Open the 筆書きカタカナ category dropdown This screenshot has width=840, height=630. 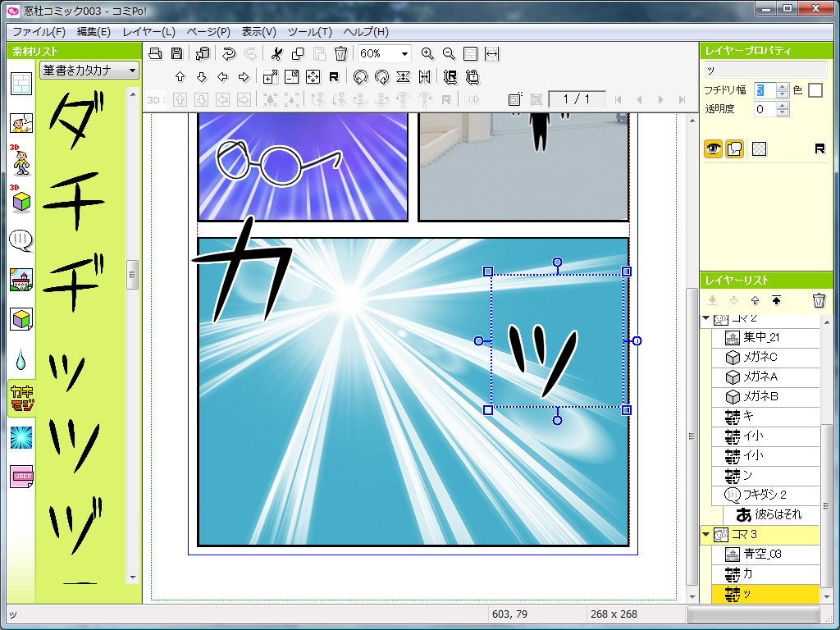(89, 71)
